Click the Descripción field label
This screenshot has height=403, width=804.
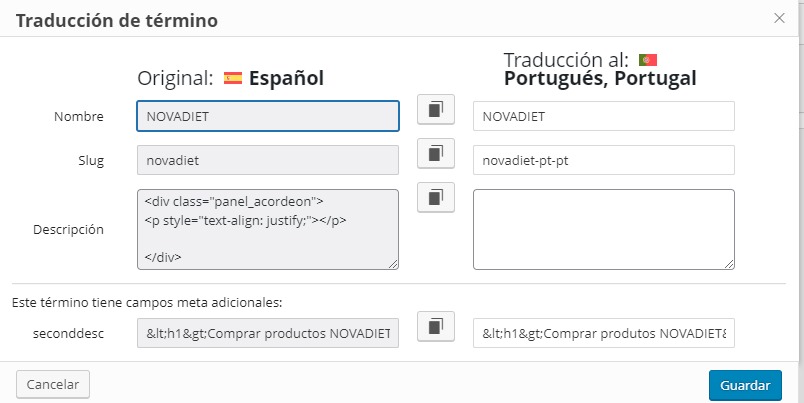(70, 229)
